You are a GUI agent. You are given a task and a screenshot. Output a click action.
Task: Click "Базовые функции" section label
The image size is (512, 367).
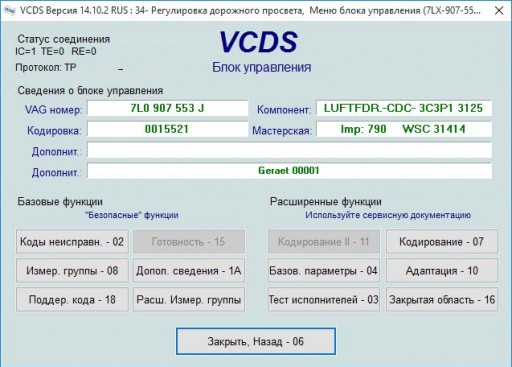point(60,202)
